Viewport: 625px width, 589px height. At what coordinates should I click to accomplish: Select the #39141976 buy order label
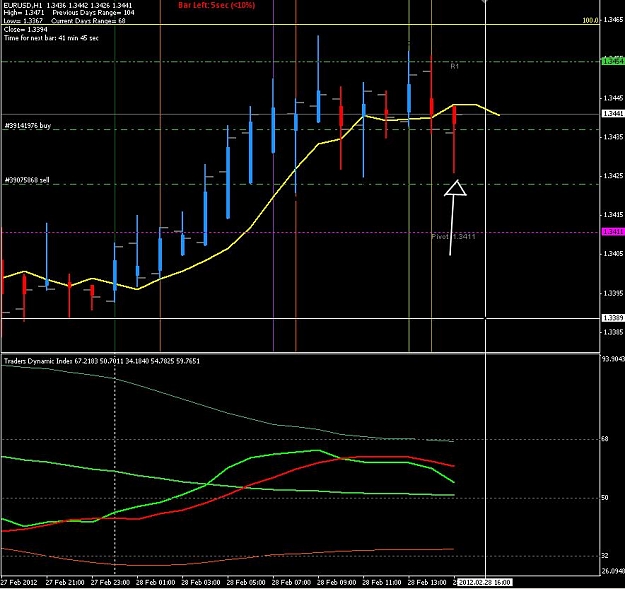pos(28,126)
